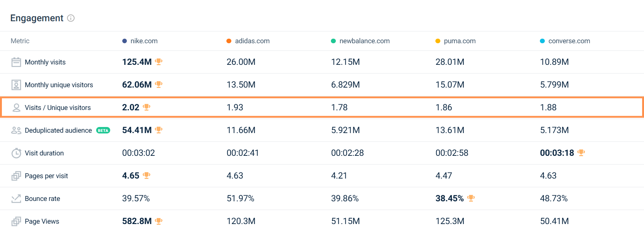Click the Visits / Unique visitors person icon
The width and height of the screenshot is (644, 243).
[16, 108]
